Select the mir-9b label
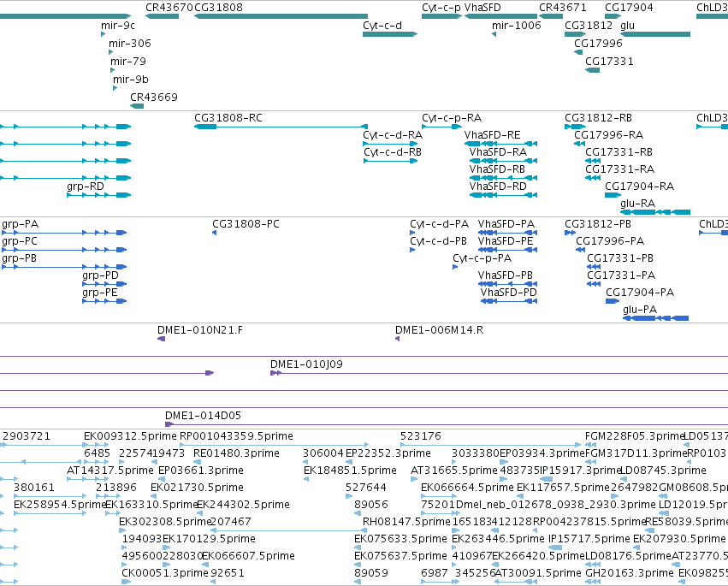Screen dimensions: 728x586 (x=131, y=80)
